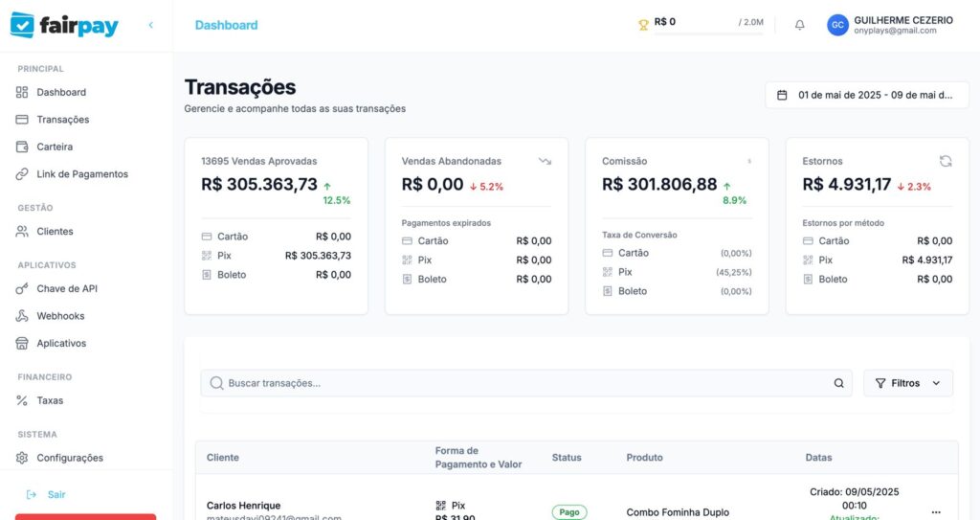Screen dimensions: 980x520
Task: Click the Dashboard breadcrumb title
Action: [226, 25]
